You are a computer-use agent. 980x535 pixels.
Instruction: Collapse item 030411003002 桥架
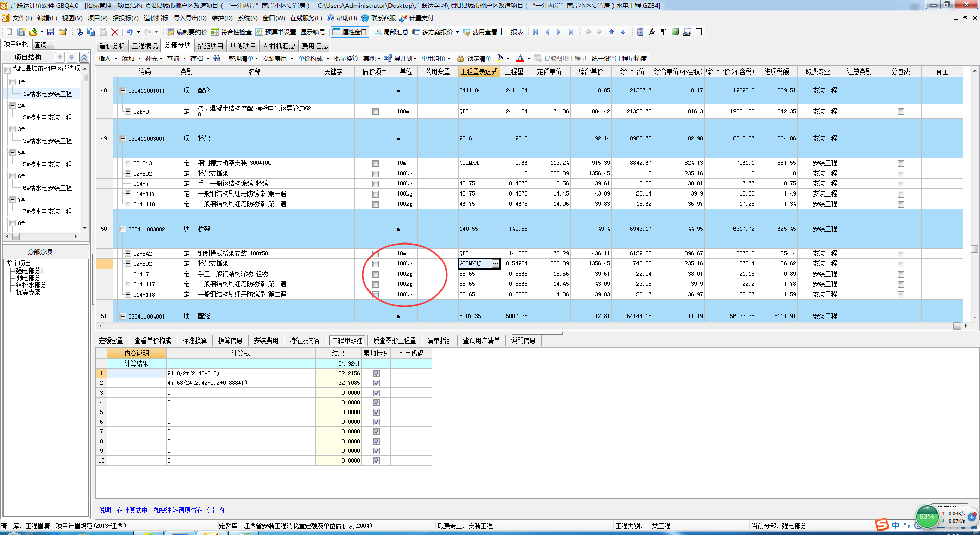point(122,229)
